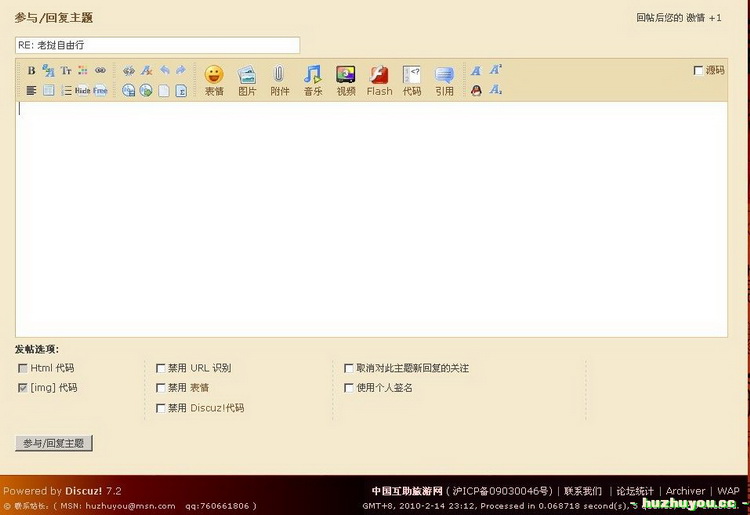This screenshot has width=750, height=515.
Task: Click the QQ penguin icon
Action: (x=476, y=90)
